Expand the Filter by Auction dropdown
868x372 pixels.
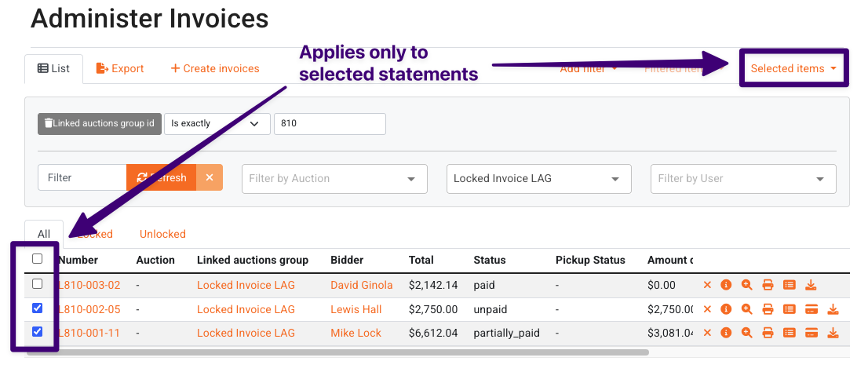[x=334, y=179]
